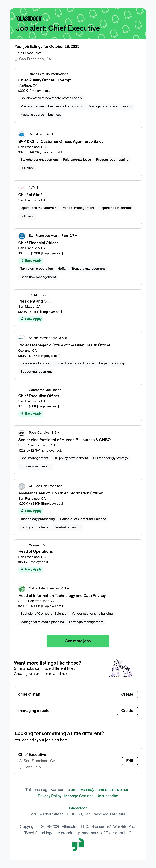Click 'Vendor relationship building' tag

click(x=92, y=614)
